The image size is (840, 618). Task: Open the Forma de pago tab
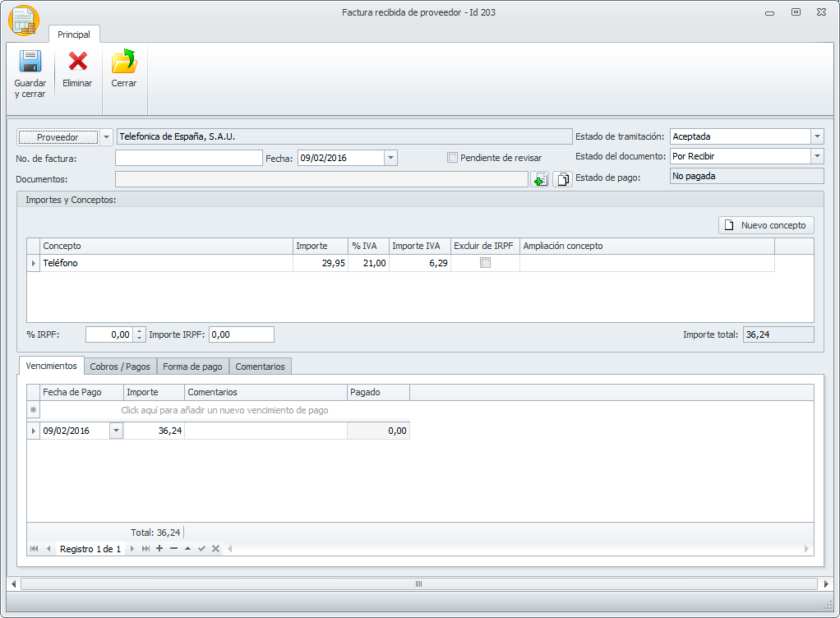[192, 367]
